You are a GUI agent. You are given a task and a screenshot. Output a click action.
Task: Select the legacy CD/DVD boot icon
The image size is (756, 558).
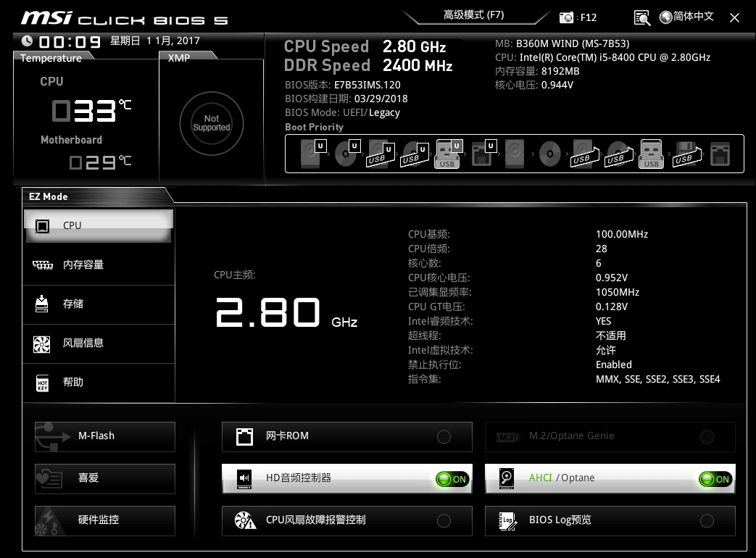pyautogui.click(x=549, y=154)
